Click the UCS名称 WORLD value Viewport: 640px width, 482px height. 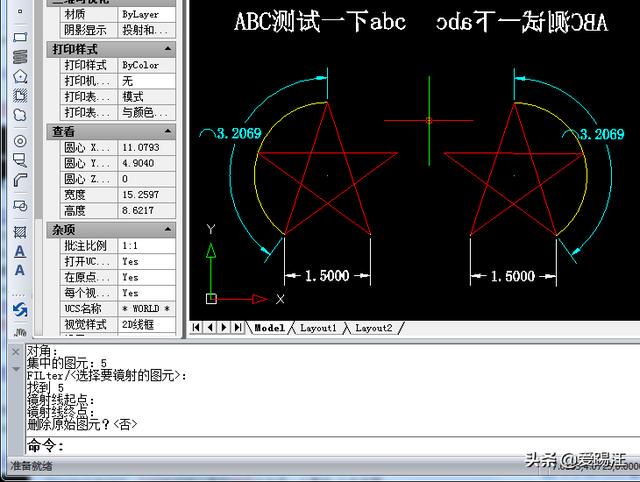click(x=147, y=309)
